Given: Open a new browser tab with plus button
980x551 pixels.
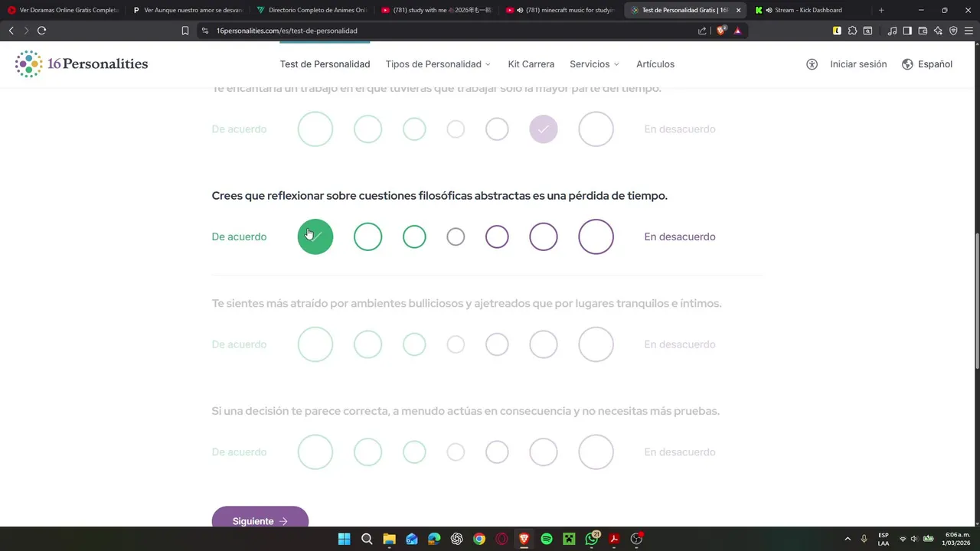Looking at the screenshot, I should (881, 10).
